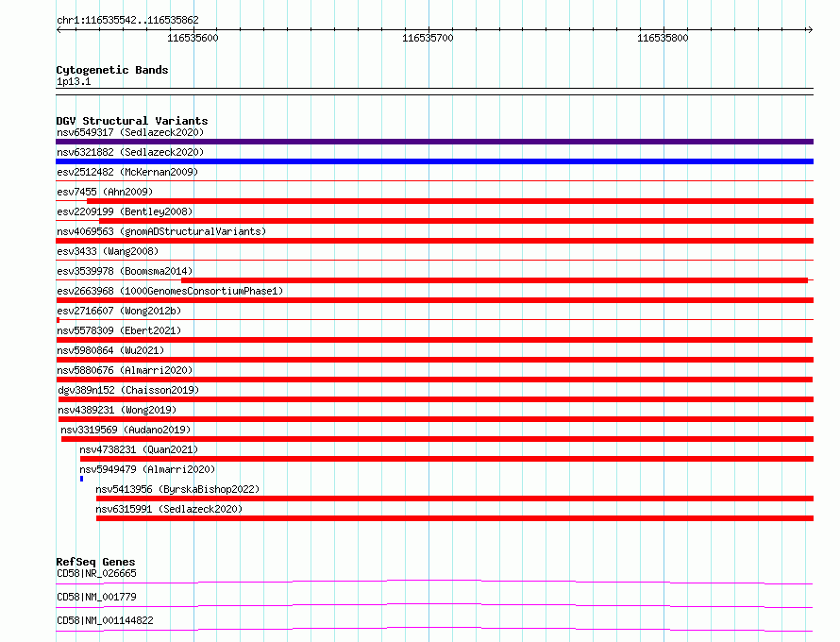Click the esv7455 (Ahn2009) label
Viewport: 840px width, 642px height.
(105, 192)
